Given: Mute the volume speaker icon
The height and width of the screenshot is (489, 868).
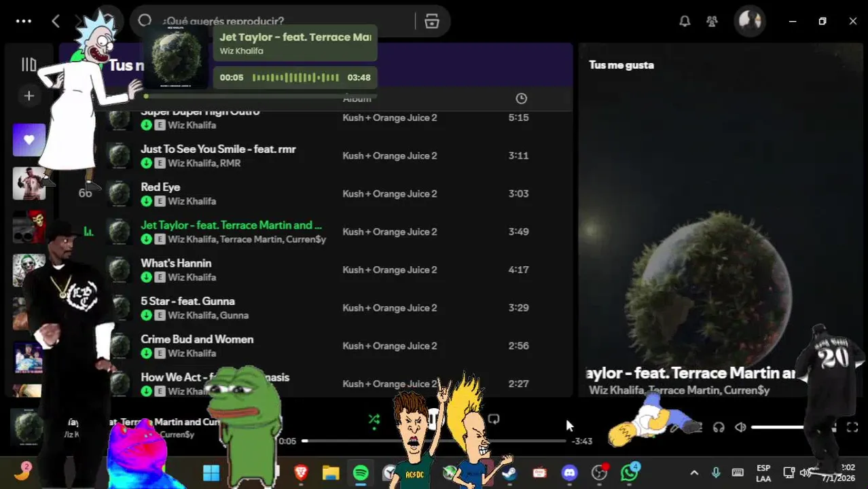Looking at the screenshot, I should [740, 427].
